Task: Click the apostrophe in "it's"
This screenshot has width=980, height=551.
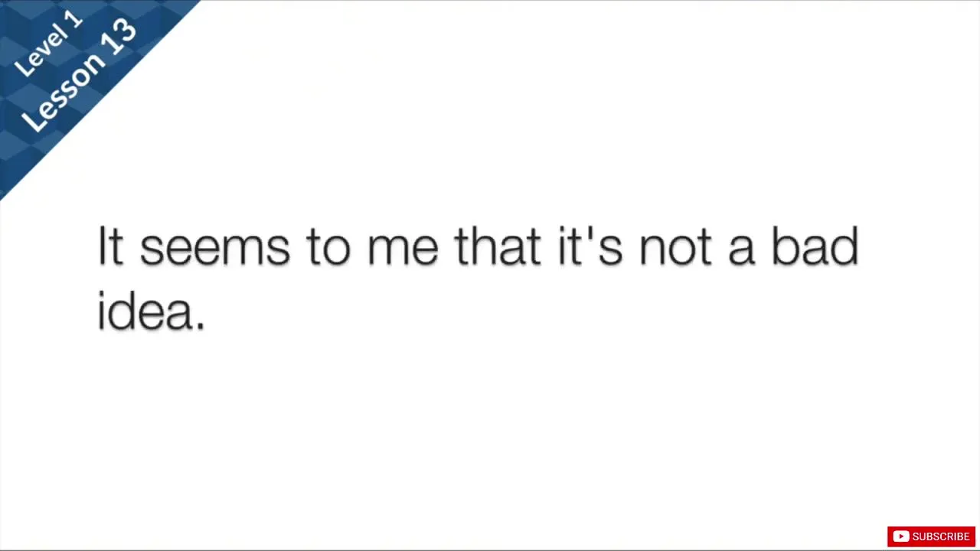Action: point(590,233)
